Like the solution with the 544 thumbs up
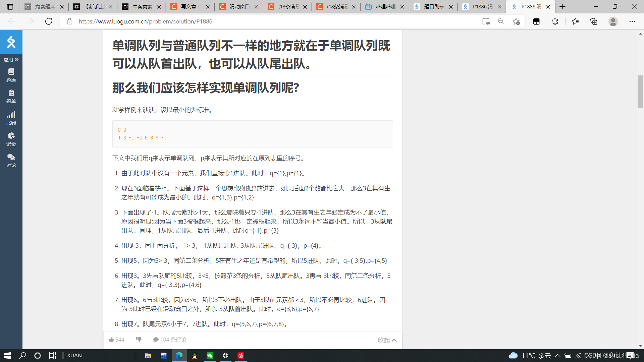 116,340
